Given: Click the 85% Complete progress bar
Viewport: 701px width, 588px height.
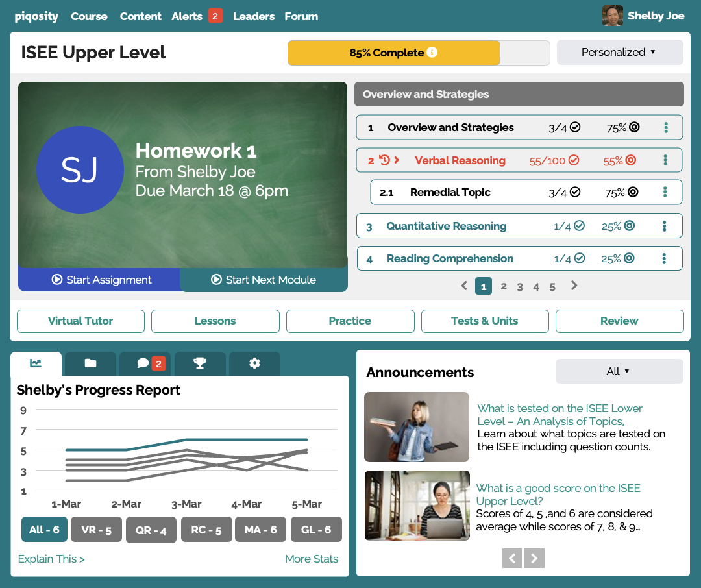Looking at the screenshot, I should point(393,53).
